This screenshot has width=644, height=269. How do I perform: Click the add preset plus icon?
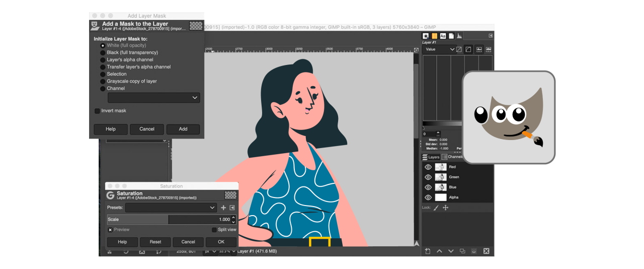click(224, 208)
